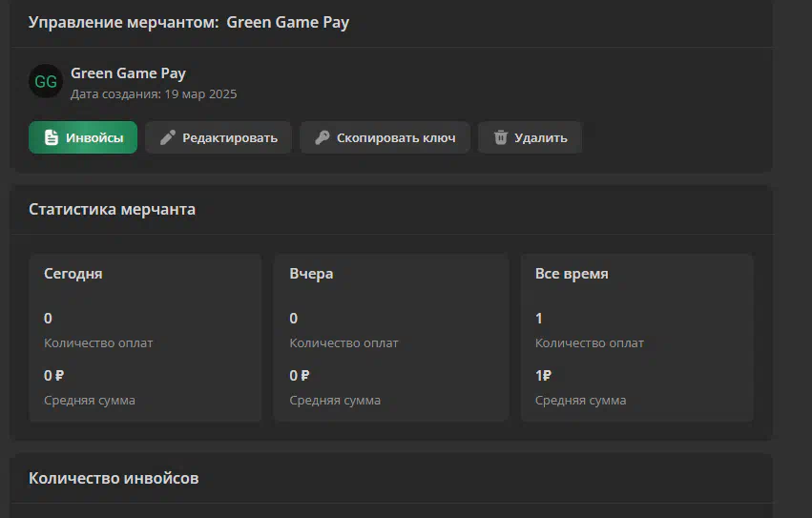Open the Инвойсы green button
Screen dimensions: 812x518
tap(83, 137)
